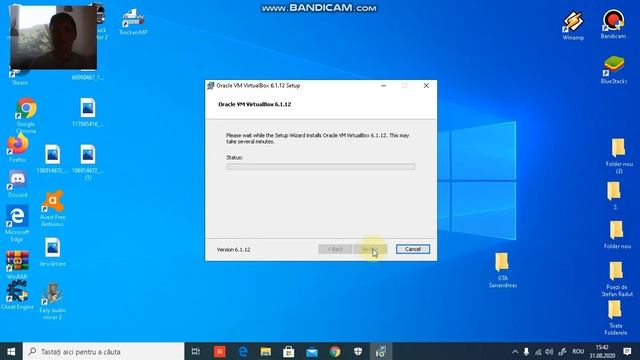
Task: Select the 106914672 image file without (1)
Action: 53,159
